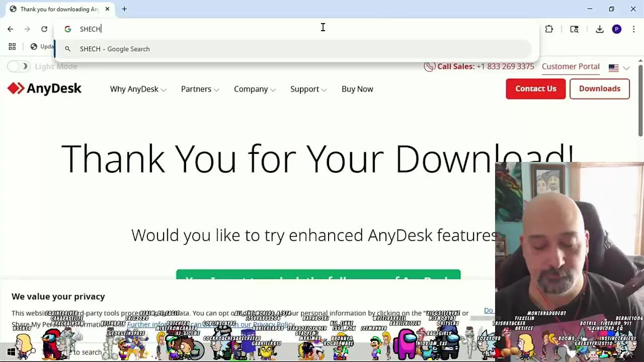644x362 pixels.
Task: Open the browser downloads arrow icon
Action: coord(600,29)
